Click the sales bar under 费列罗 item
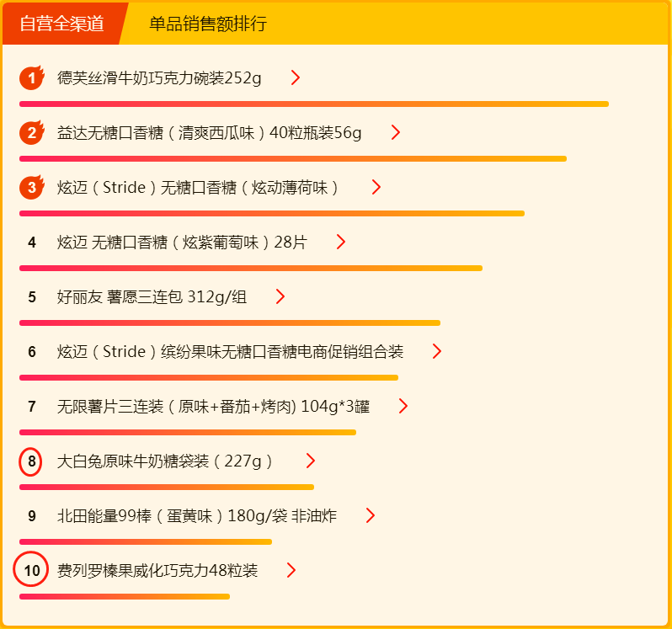The width and height of the screenshot is (672, 629). tap(124, 597)
